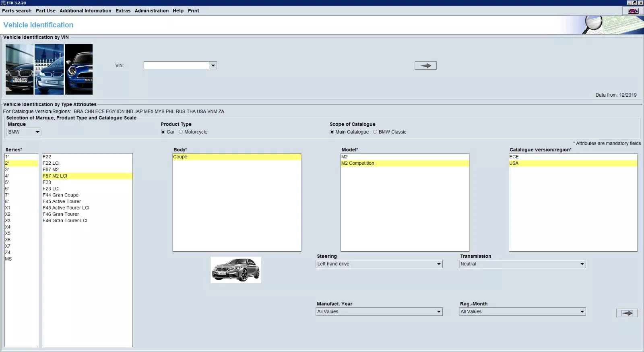The width and height of the screenshot is (644, 352).
Task: Select X3 in Series list
Action: [x=21, y=221]
